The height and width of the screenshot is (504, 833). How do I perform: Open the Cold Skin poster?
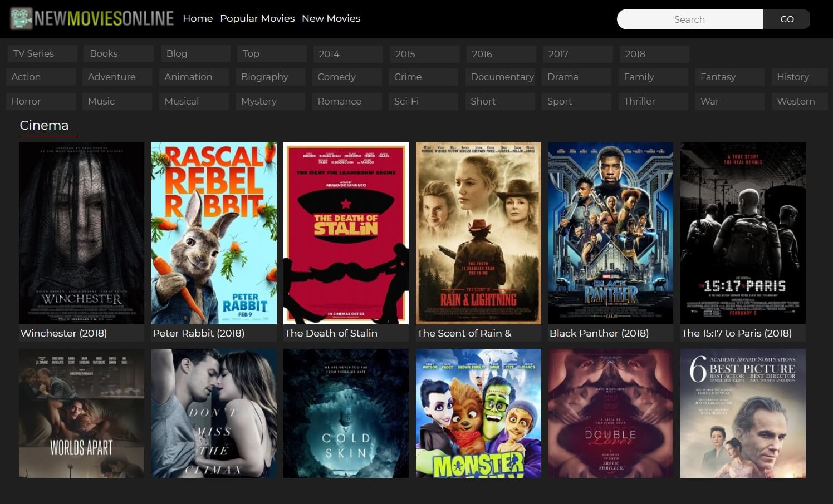346,413
